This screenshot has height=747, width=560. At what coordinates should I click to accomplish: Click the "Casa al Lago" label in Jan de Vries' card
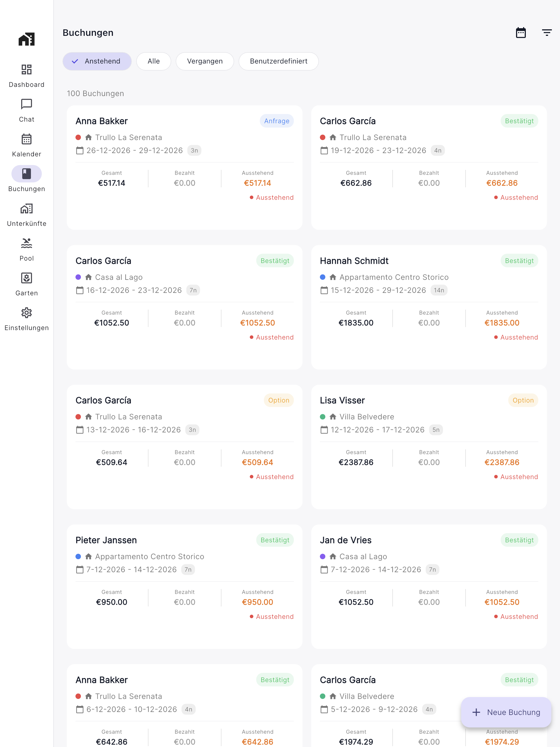point(363,556)
